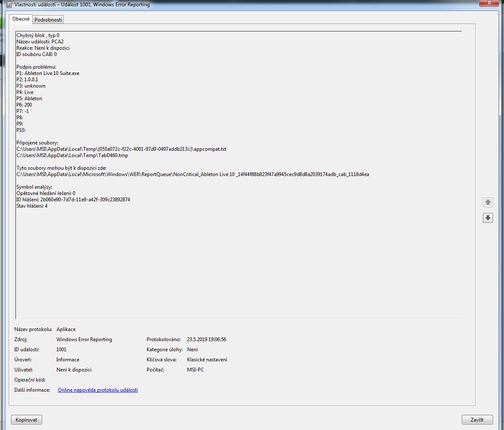Screen dimensions: 504x430
Task: Click the 'Klasické nastavení' keywords value
Action: 207,360
